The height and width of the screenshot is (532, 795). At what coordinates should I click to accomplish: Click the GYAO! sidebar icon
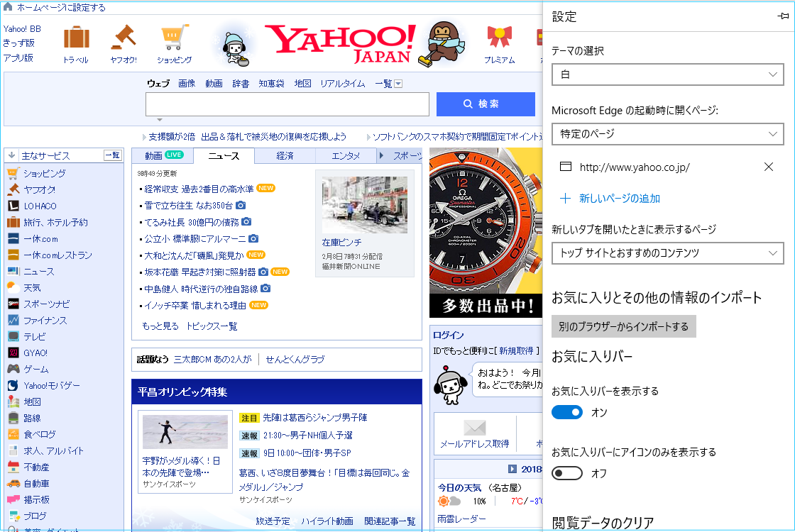coord(13,353)
